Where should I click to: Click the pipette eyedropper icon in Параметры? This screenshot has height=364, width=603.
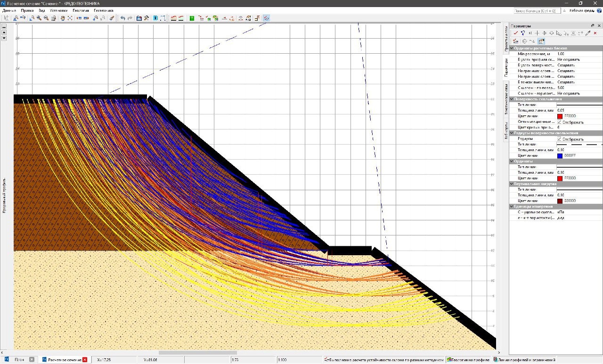tap(587, 33)
